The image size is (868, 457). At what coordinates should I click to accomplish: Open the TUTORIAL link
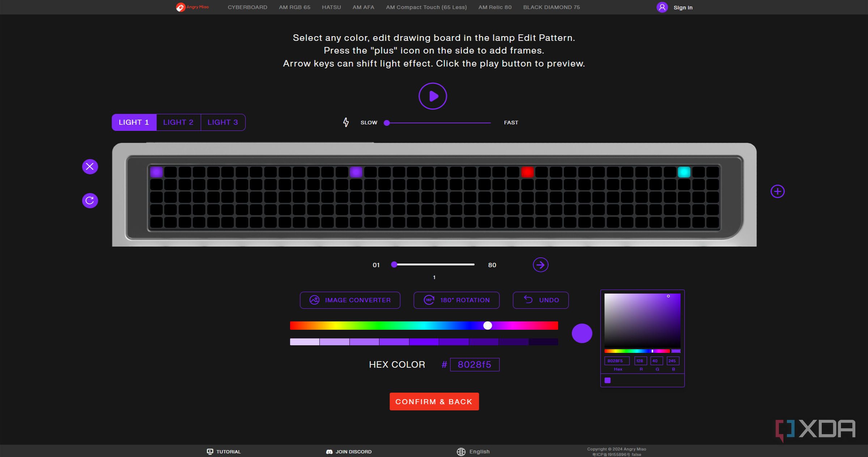click(x=224, y=452)
